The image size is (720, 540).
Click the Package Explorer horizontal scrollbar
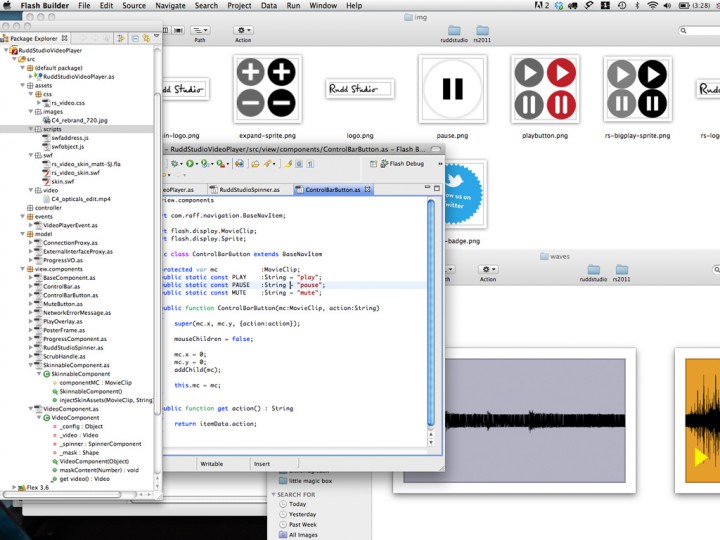click(62, 495)
